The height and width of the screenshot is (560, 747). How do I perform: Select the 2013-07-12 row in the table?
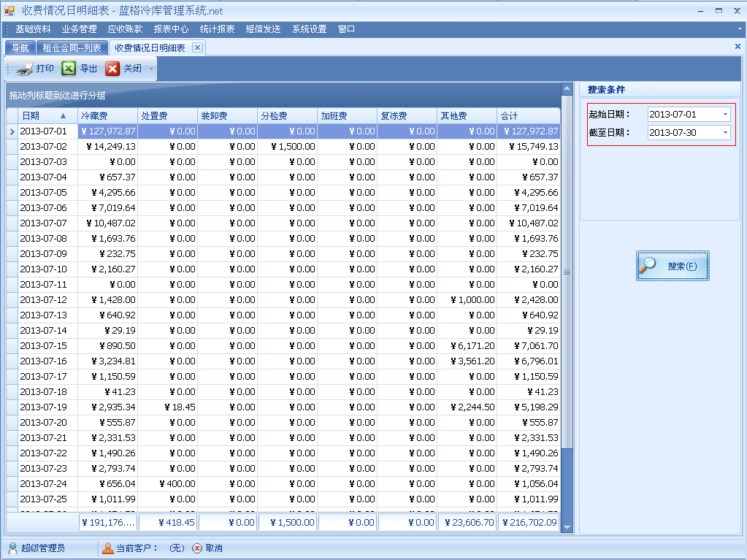tap(44, 300)
